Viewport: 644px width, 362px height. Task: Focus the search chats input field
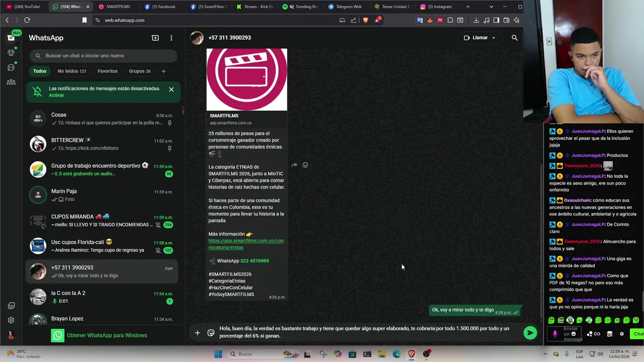(x=103, y=56)
